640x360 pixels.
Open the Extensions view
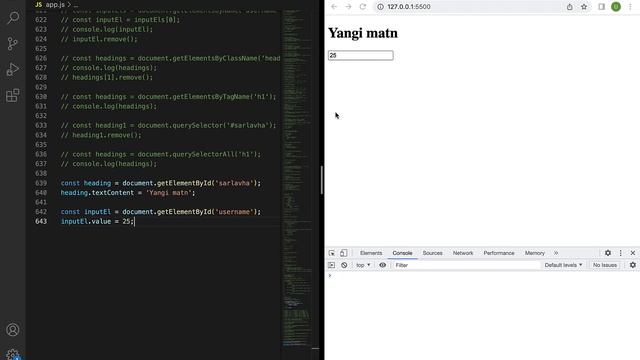click(13, 96)
